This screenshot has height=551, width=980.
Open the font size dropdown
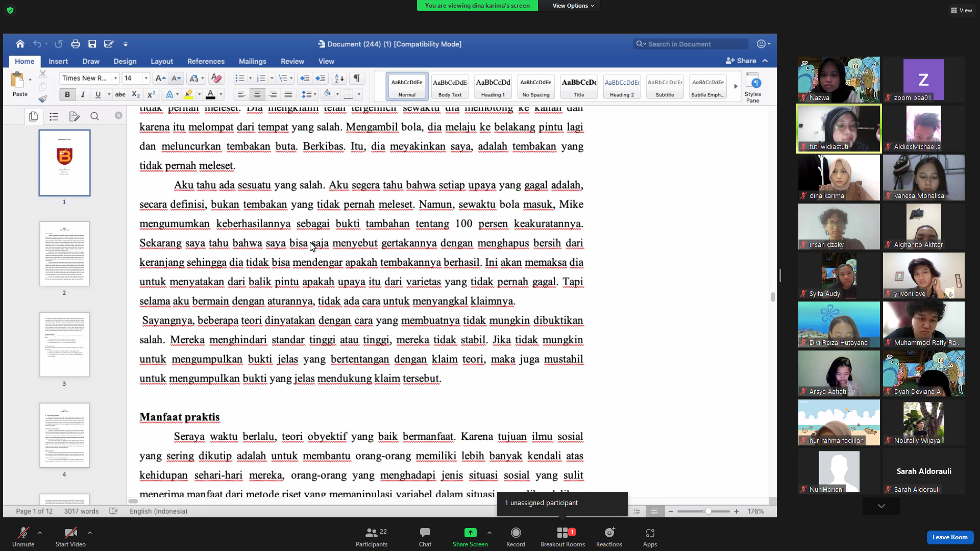pyautogui.click(x=146, y=78)
